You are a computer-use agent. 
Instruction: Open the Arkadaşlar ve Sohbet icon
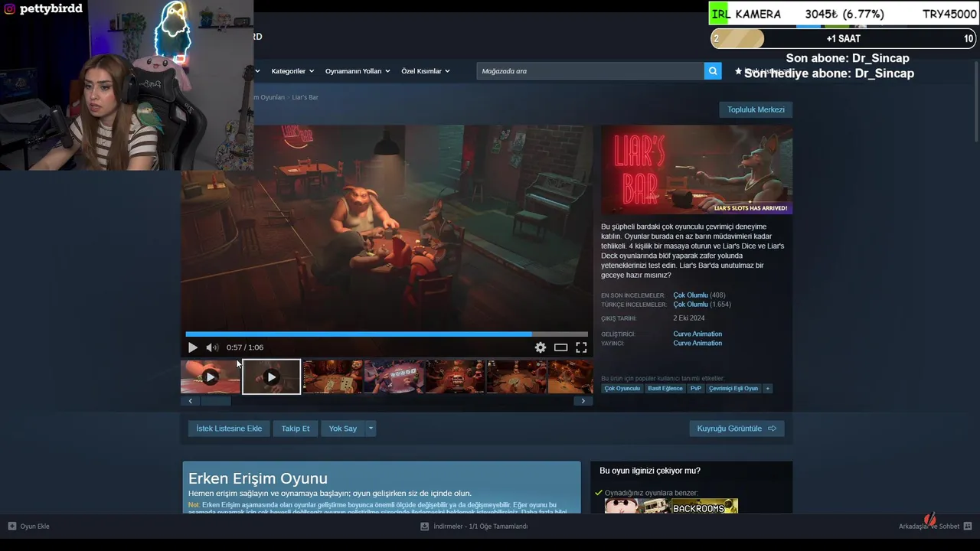pyautogui.click(x=968, y=527)
